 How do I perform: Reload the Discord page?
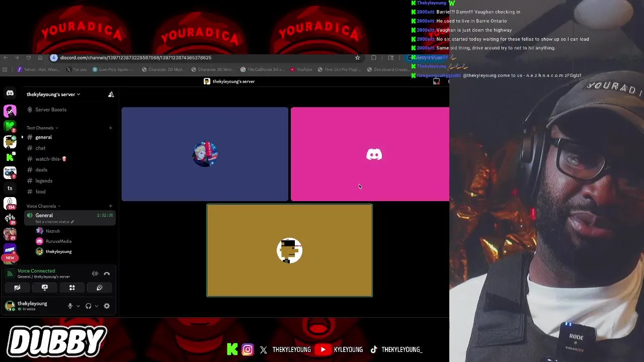(x=29, y=58)
